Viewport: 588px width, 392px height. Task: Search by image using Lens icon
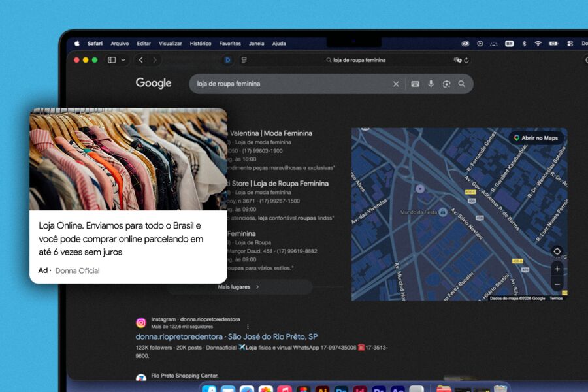click(446, 84)
